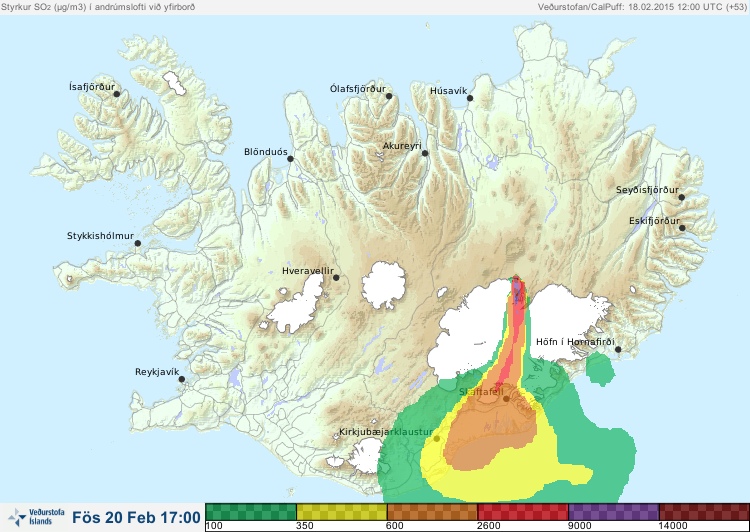Click the Kirkjubæjarklaustur text label
Screen dimensions: 750x532
pyautogui.click(x=386, y=432)
